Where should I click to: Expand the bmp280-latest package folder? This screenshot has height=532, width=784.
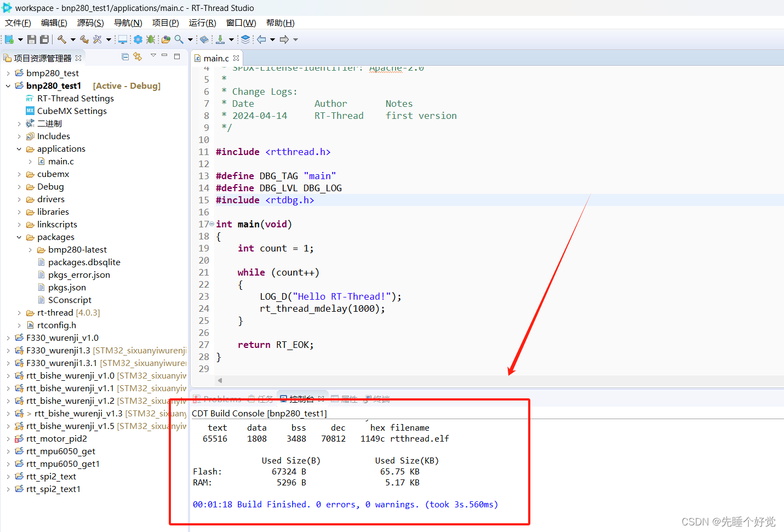tap(30, 250)
